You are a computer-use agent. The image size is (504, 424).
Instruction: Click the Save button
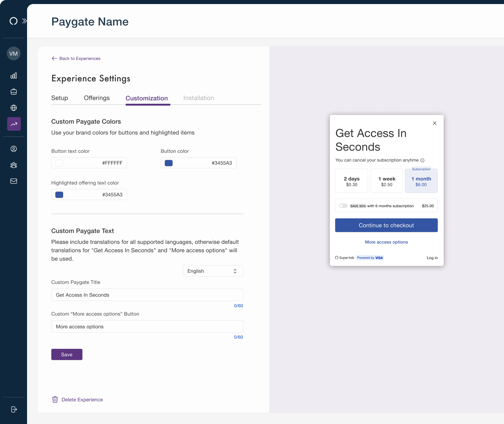(67, 354)
